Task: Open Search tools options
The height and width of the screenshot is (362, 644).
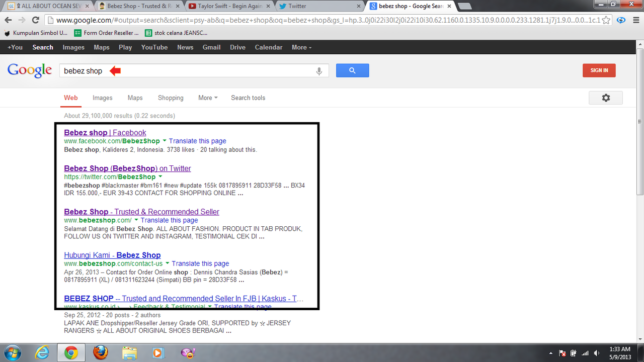Action: (x=248, y=98)
